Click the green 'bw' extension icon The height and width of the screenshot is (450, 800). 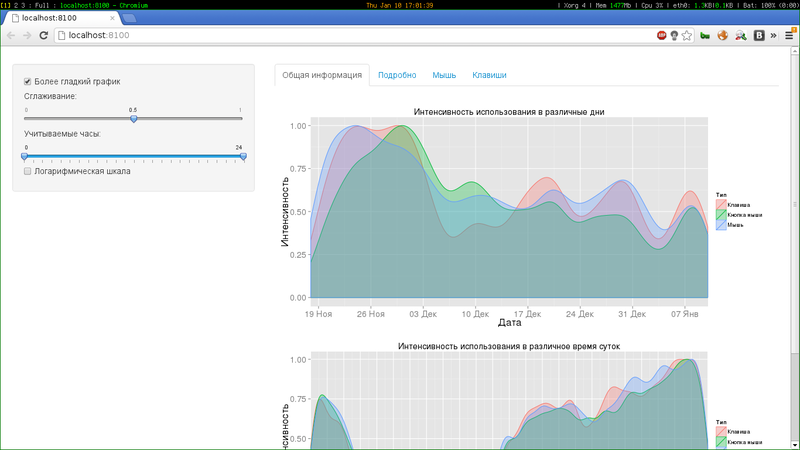[x=705, y=36]
